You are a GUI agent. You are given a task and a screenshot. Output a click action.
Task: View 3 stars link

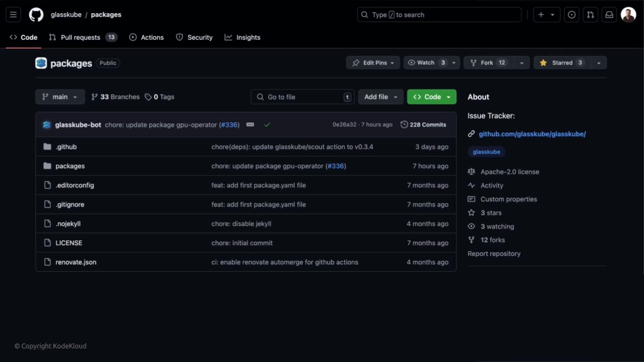491,213
